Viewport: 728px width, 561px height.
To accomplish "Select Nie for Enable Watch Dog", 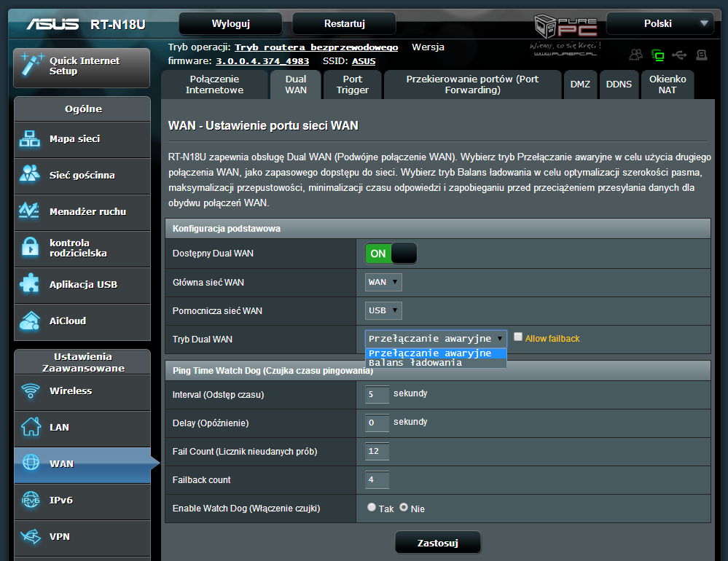I will pyautogui.click(x=404, y=507).
